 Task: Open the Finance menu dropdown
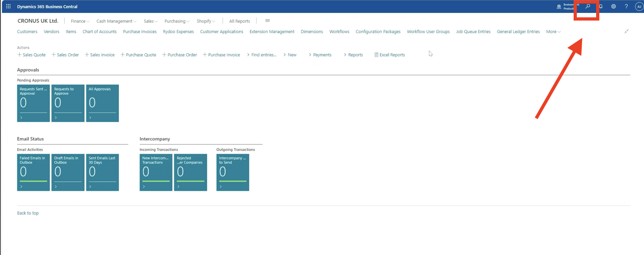80,21
